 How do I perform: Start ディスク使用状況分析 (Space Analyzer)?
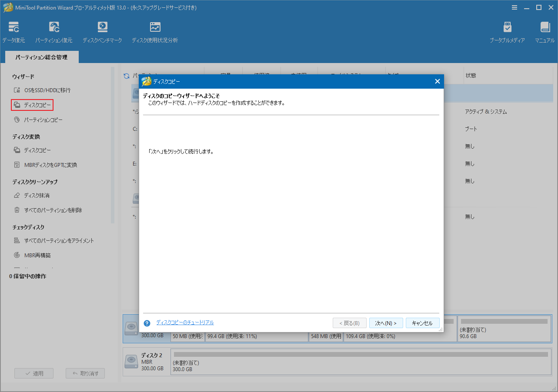155,31
